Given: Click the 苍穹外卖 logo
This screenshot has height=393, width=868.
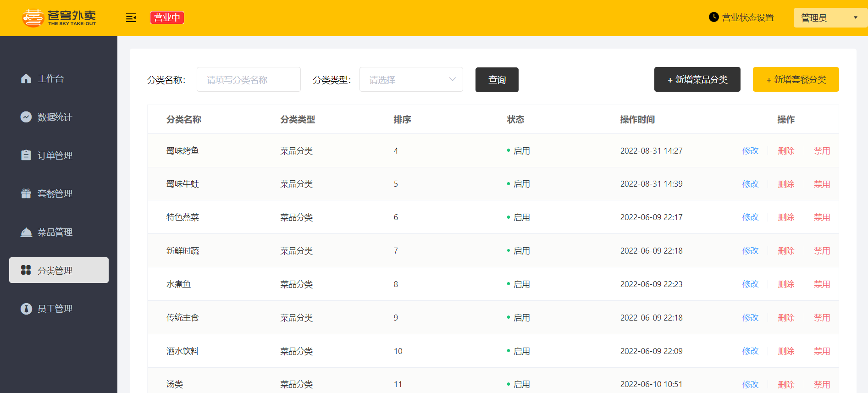Looking at the screenshot, I should click(x=59, y=18).
